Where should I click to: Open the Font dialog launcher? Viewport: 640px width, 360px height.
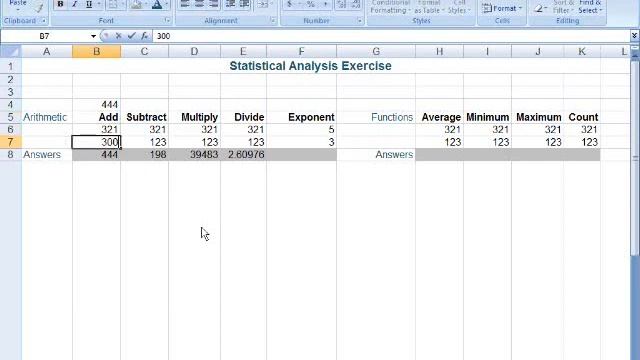coord(167,20)
